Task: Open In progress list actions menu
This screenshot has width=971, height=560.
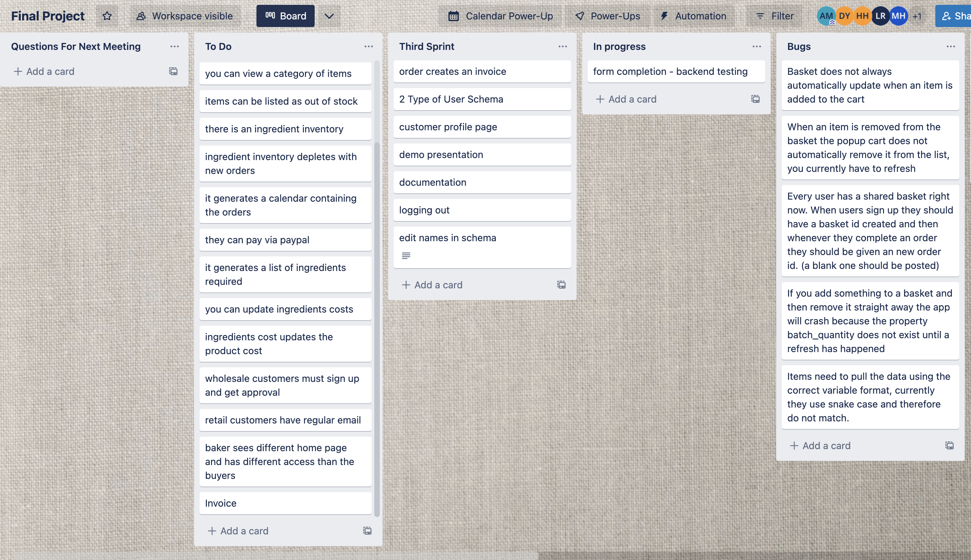Action: (x=757, y=46)
